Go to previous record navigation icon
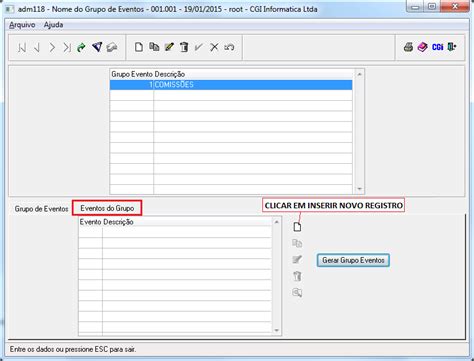The image size is (474, 361). (37, 47)
